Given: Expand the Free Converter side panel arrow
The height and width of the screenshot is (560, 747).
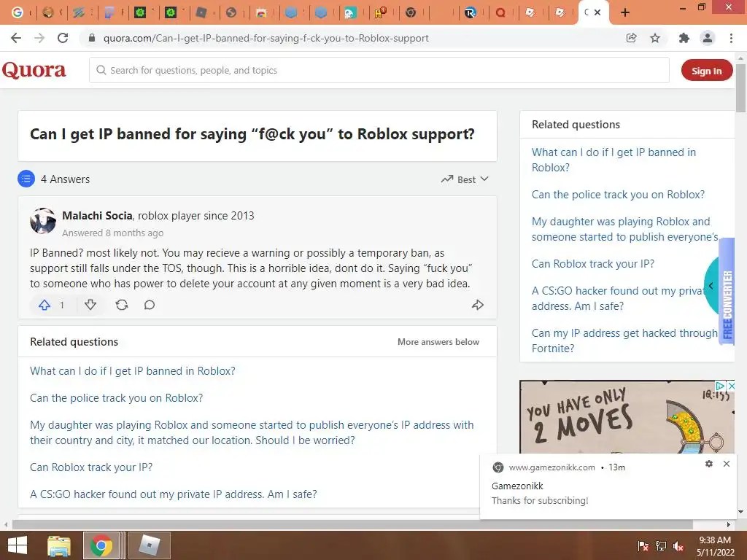Looking at the screenshot, I should click(x=711, y=286).
